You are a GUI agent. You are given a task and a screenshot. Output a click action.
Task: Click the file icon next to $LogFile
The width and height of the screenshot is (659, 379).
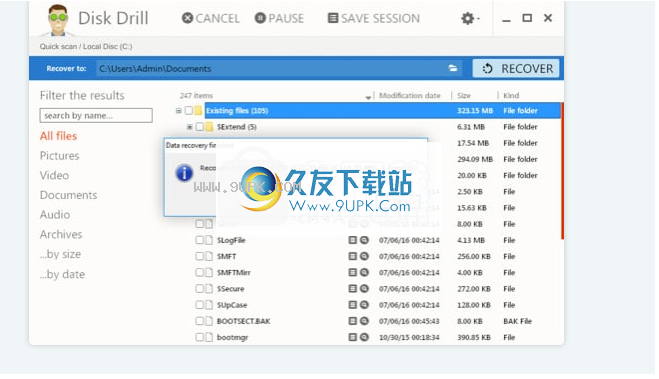click(x=209, y=240)
